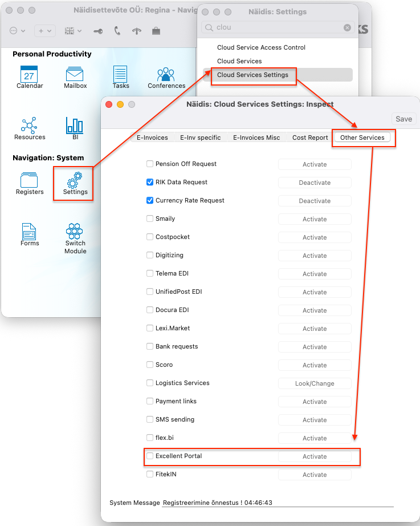Screen dimensions: 420x526
Task: Select the Cost Report tab
Action: pyautogui.click(x=310, y=137)
